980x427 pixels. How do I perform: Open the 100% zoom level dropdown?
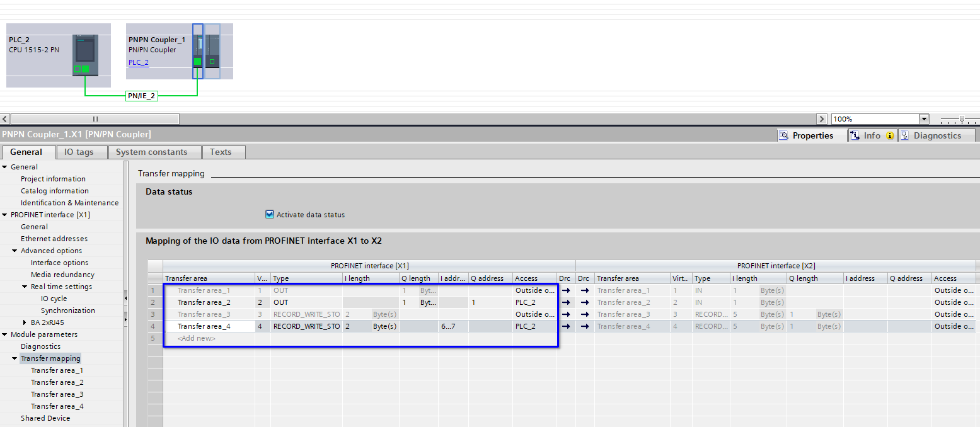click(924, 119)
